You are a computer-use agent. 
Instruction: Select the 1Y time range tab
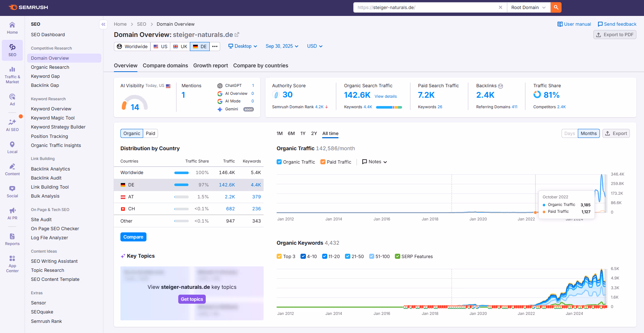tap(303, 134)
